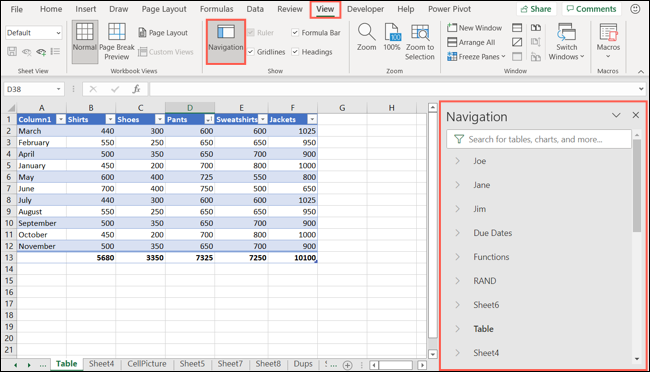Click the Zoom magnifier icon
650x372 pixels.
pos(366,32)
